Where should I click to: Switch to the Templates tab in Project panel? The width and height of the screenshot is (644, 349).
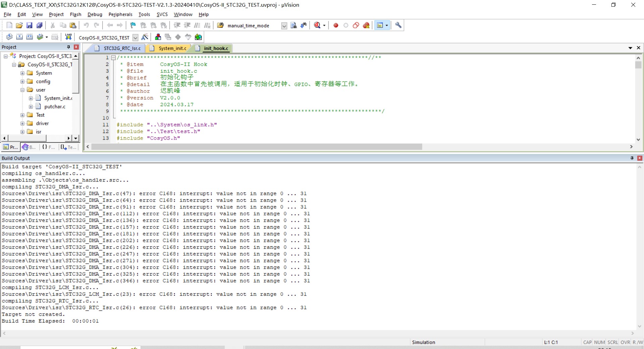click(x=68, y=147)
